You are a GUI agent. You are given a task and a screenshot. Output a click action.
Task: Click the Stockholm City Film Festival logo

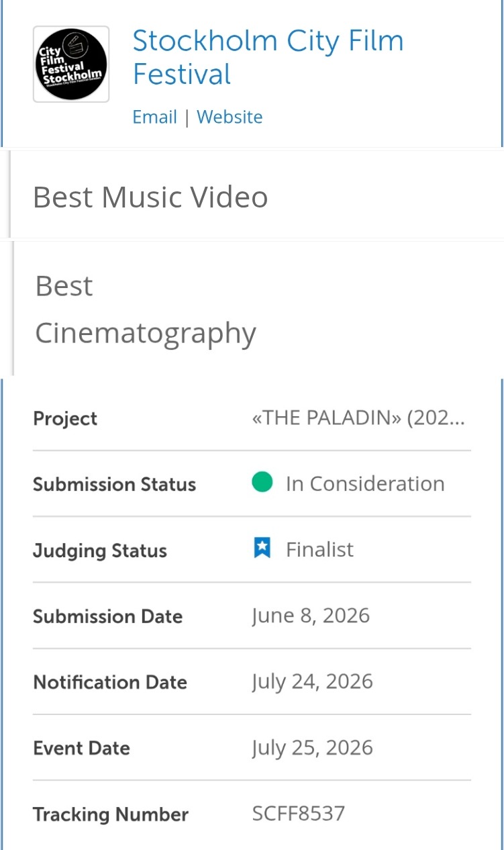point(71,64)
